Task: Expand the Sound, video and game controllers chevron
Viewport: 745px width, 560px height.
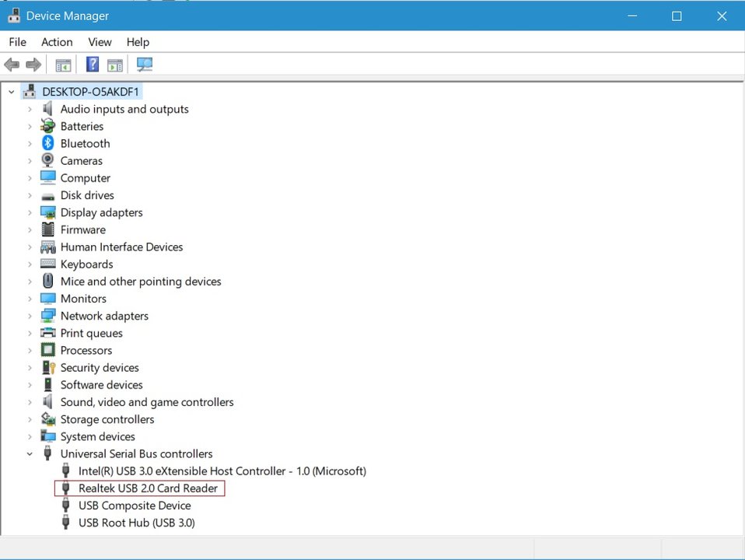Action: tap(30, 402)
